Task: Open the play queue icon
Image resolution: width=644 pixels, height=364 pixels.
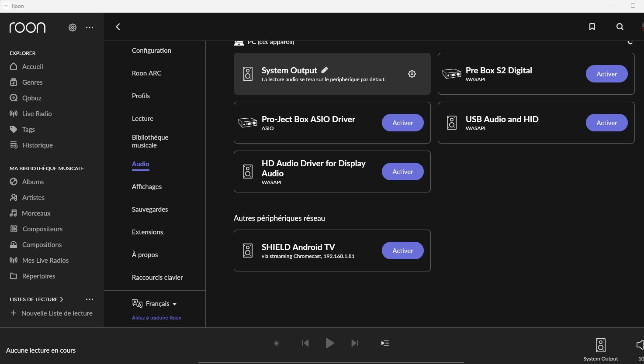Action: point(385,343)
